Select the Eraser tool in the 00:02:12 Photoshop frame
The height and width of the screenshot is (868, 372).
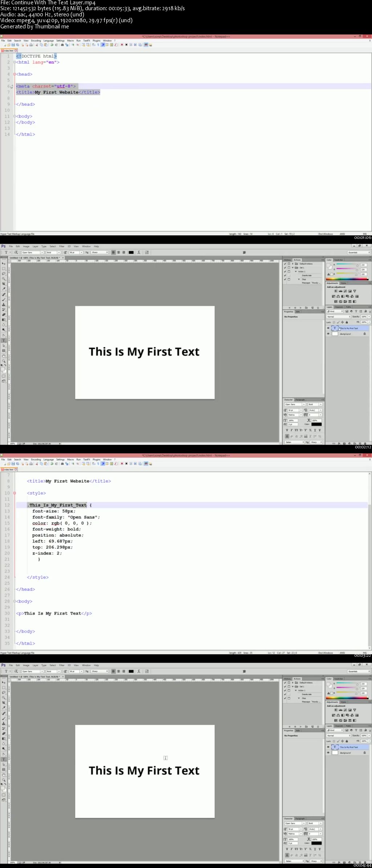point(4,314)
